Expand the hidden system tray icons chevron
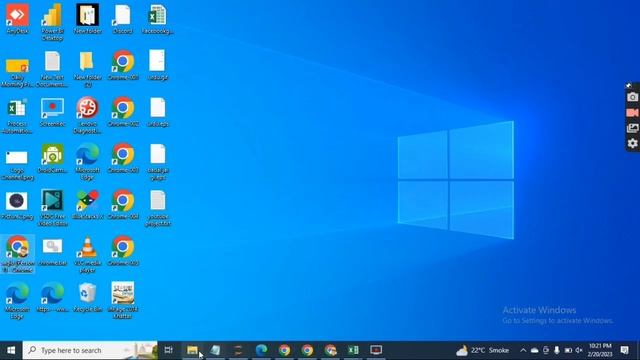 523,350
